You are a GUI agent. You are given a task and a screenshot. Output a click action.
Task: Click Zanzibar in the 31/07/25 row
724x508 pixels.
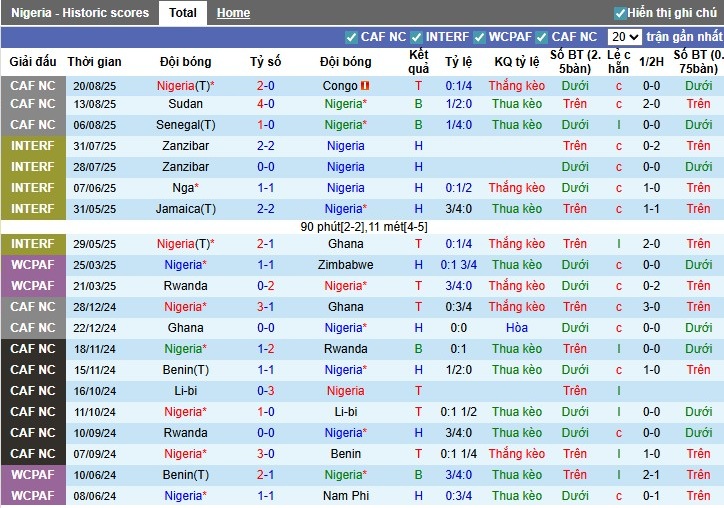click(x=185, y=146)
